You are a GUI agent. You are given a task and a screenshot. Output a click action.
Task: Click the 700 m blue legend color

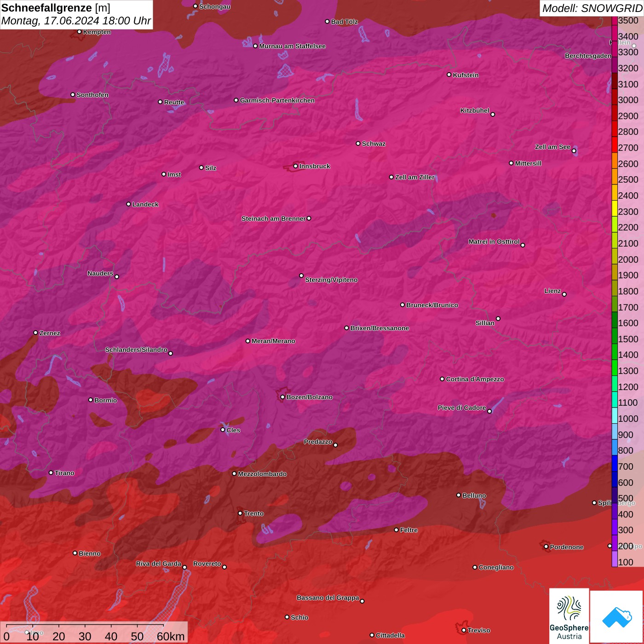click(x=615, y=463)
